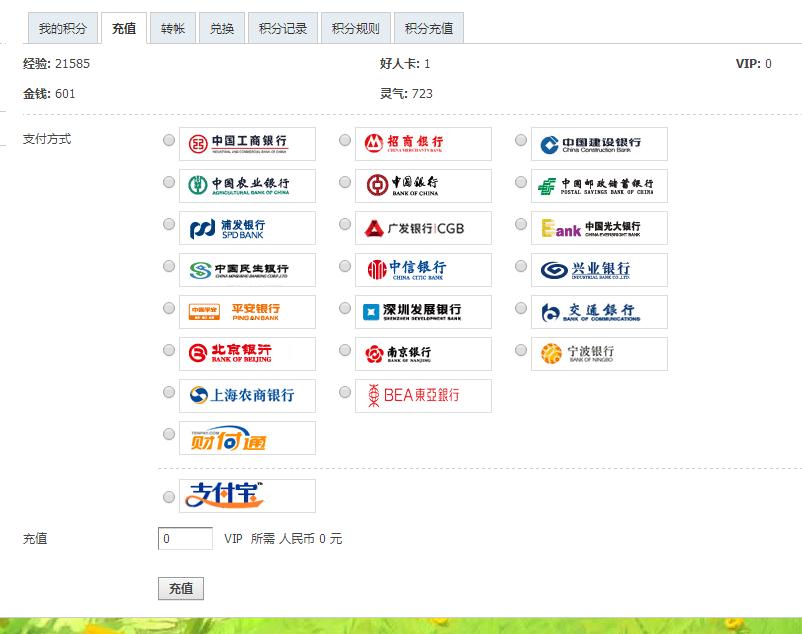Click the 北京银行 logo

(247, 353)
